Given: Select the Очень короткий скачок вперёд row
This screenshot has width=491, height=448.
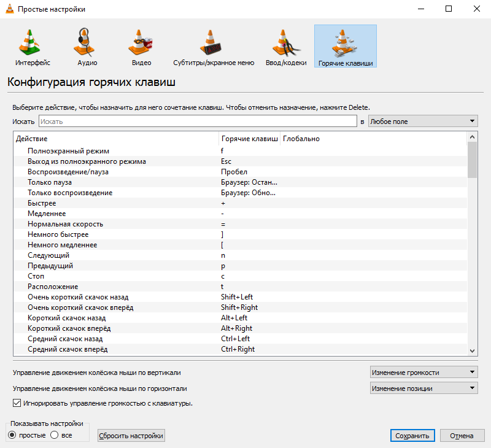Looking at the screenshot, I should tap(240, 307).
